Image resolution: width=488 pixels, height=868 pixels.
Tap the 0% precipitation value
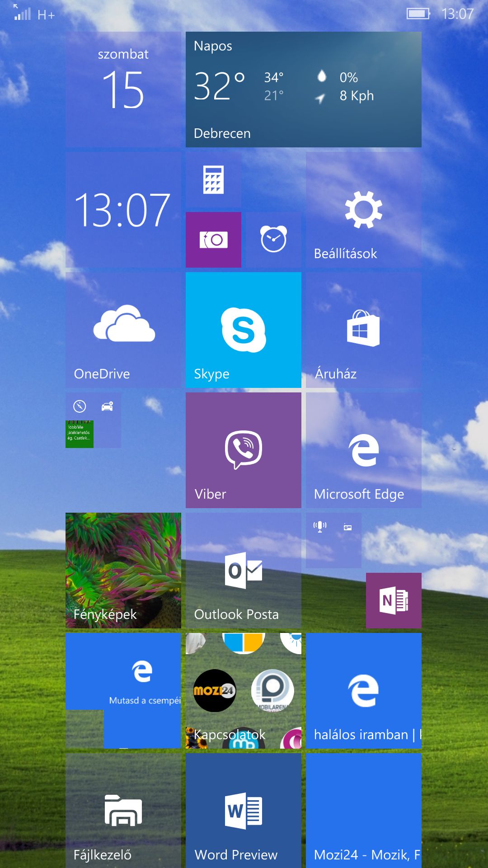pyautogui.click(x=349, y=77)
